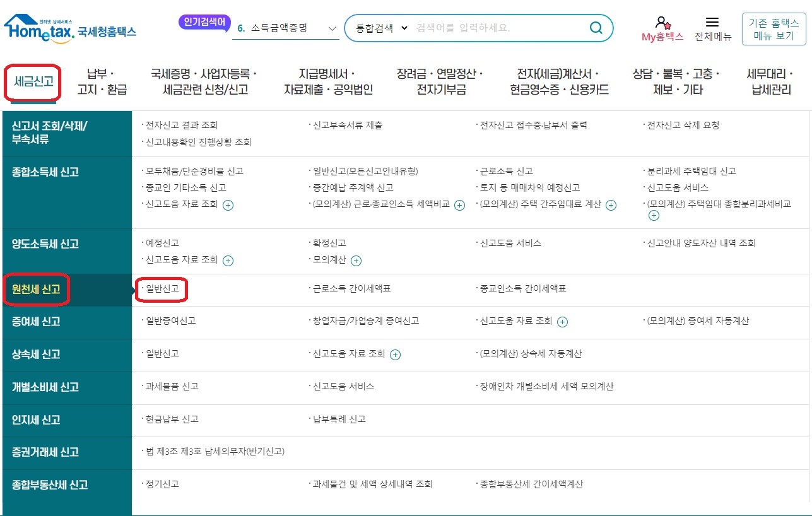This screenshot has height=516, width=812.
Task: Expand plus icon beside 근로·종교인소득 세액비교
Action: [460, 205]
